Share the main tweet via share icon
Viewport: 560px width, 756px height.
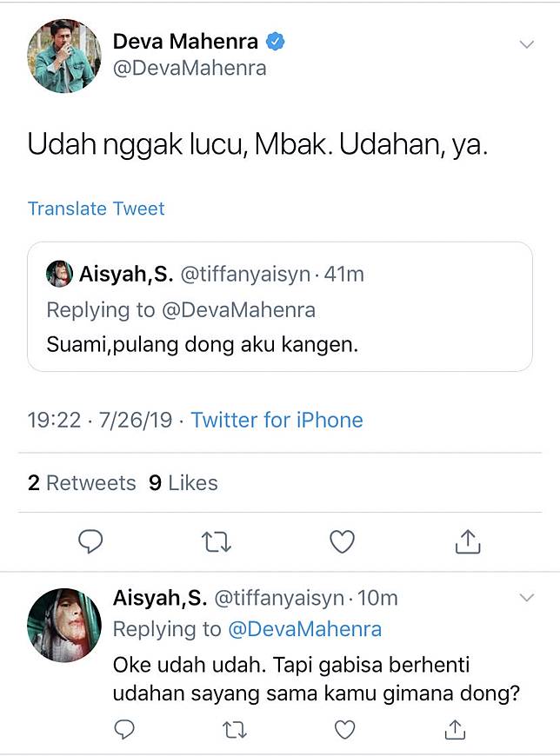[x=468, y=542]
